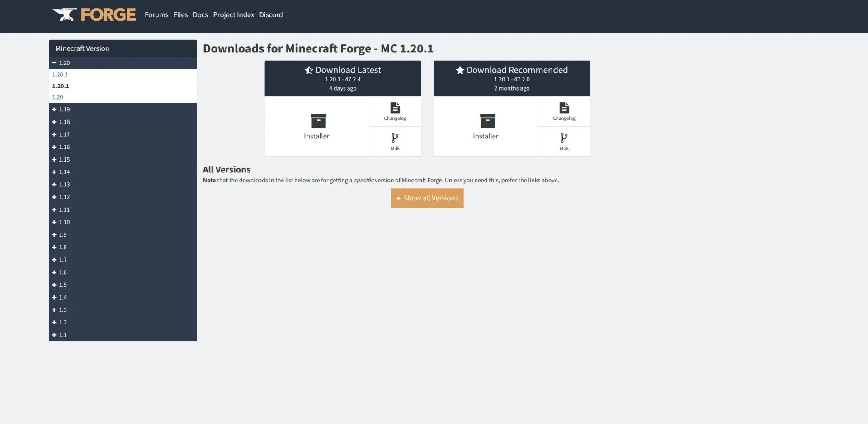Click the '2 months ago' timestamp
This screenshot has width=868, height=424.
512,88
